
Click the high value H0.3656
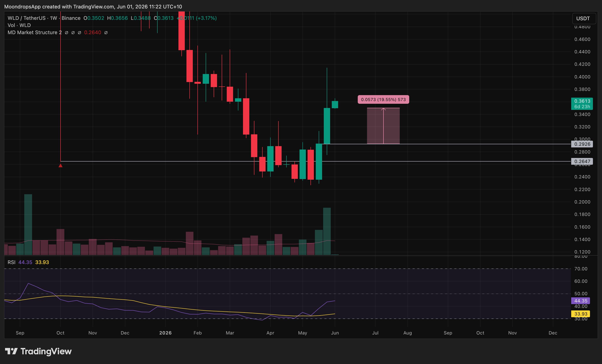click(x=117, y=18)
